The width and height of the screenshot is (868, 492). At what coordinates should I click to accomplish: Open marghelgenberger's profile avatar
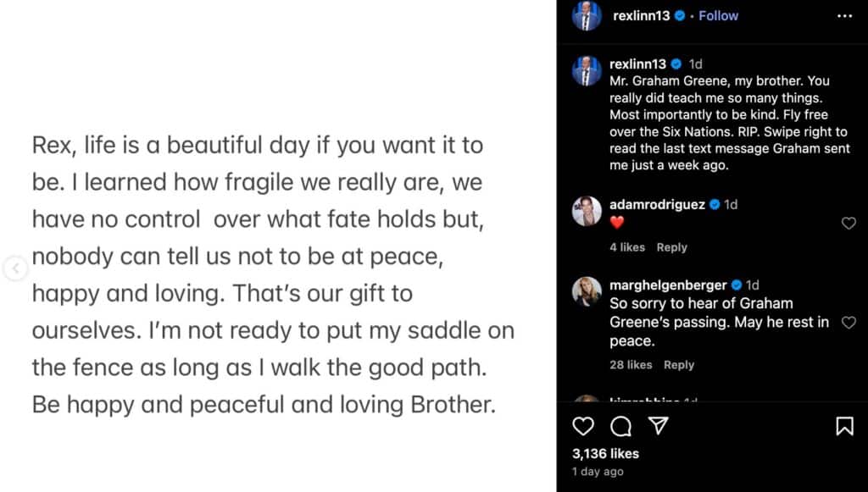pos(587,291)
